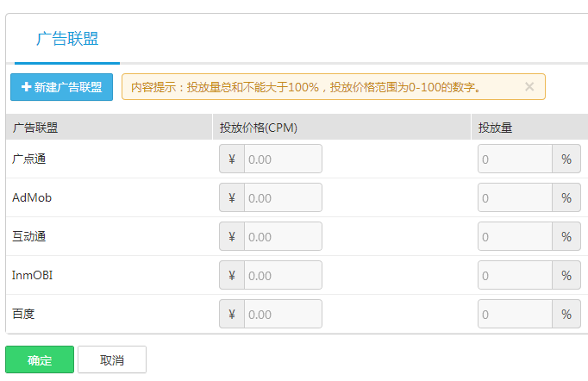The height and width of the screenshot is (381, 588).
Task: Click the 投放量 column header
Action: click(x=495, y=128)
